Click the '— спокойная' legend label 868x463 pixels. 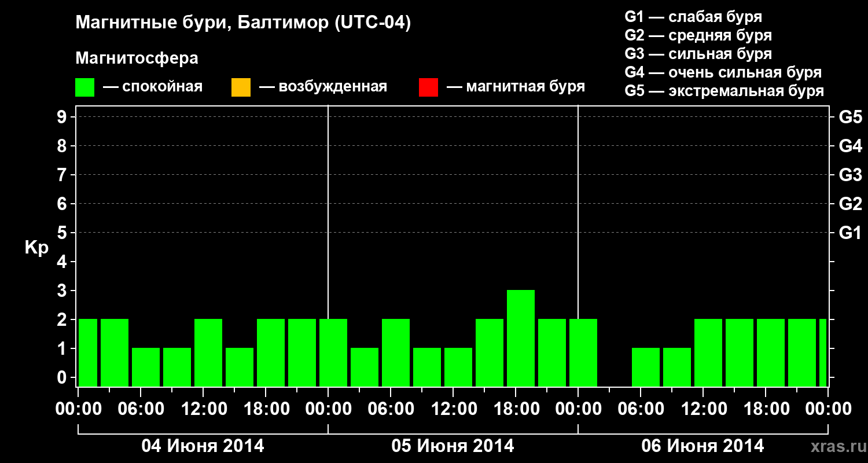[153, 87]
